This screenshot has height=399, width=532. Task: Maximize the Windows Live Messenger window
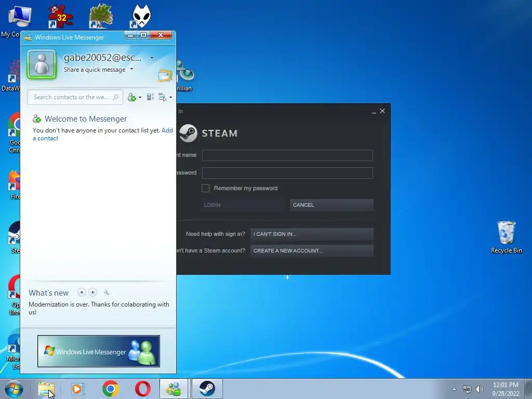point(143,35)
